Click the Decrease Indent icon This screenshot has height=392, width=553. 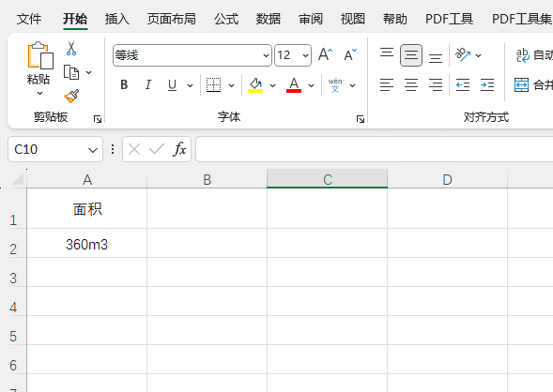coord(463,85)
